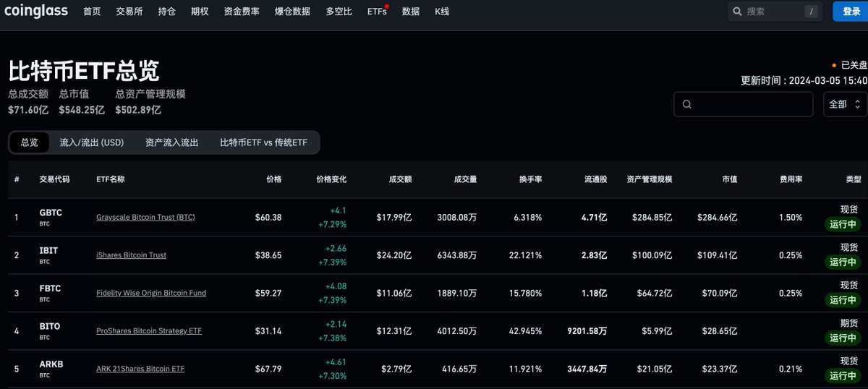Click the IBIT ticker symbol
This screenshot has width=868, height=389.
pos(48,250)
